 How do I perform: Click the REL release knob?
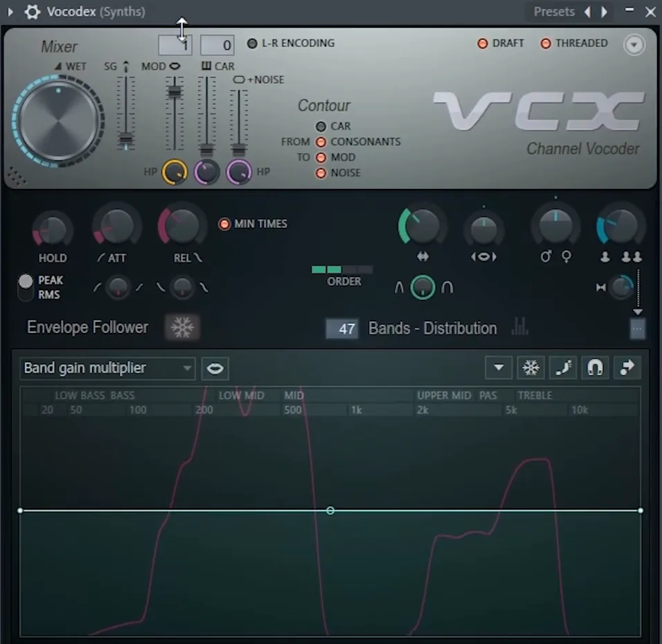click(182, 226)
